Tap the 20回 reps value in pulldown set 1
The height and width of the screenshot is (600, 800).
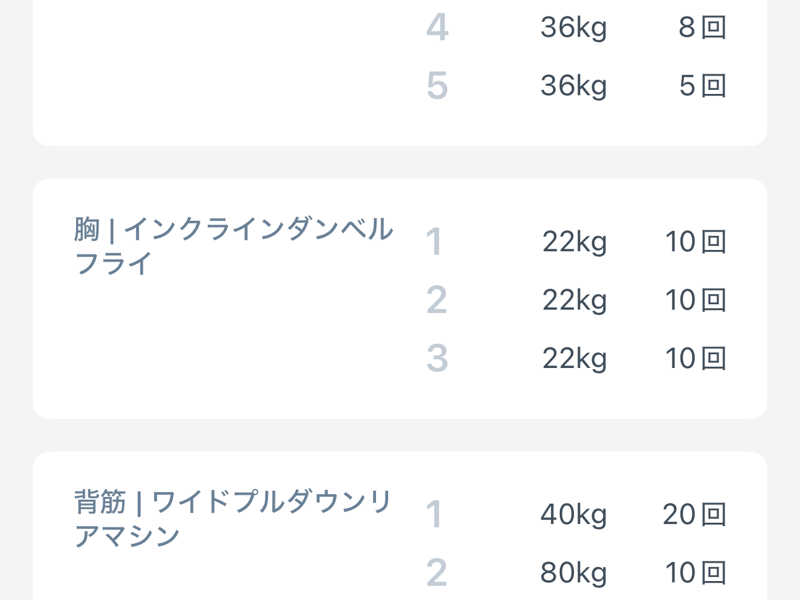(x=694, y=515)
